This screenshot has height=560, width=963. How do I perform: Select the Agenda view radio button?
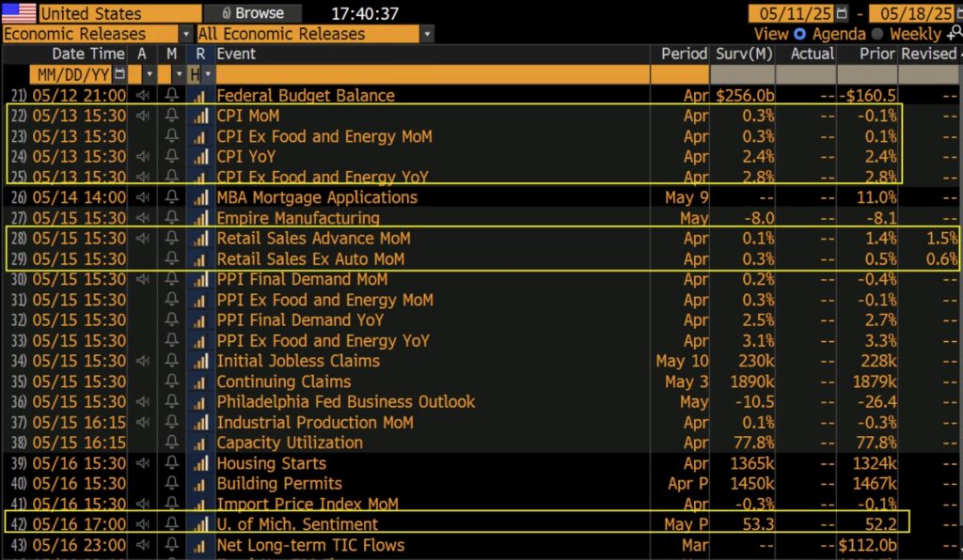tap(800, 34)
